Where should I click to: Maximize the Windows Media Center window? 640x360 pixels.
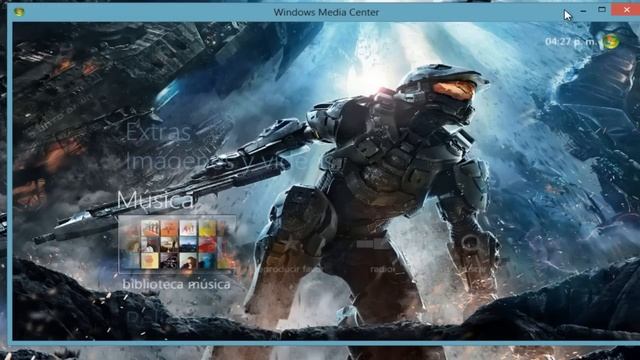pyautogui.click(x=602, y=10)
